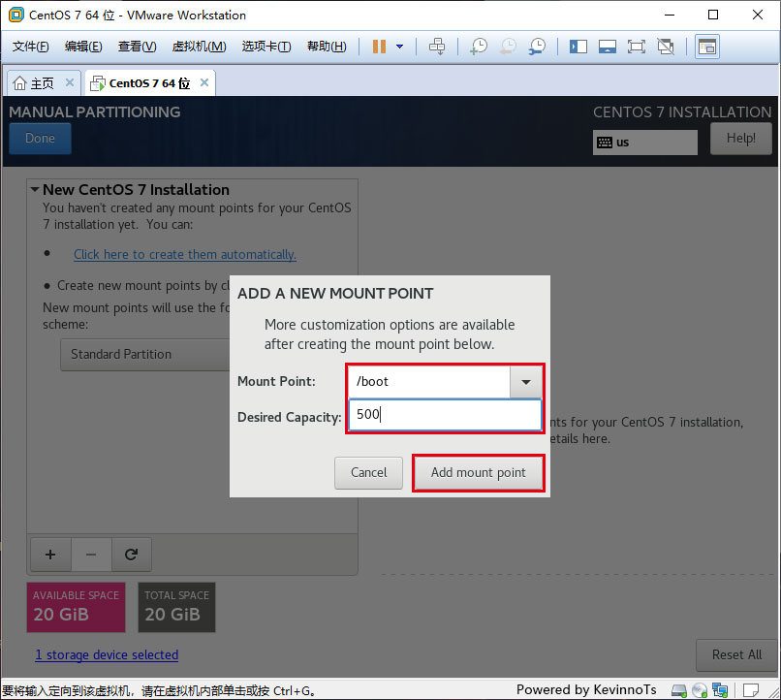The height and width of the screenshot is (700, 781).
Task: Focus the Mount Point text field
Action: point(428,382)
